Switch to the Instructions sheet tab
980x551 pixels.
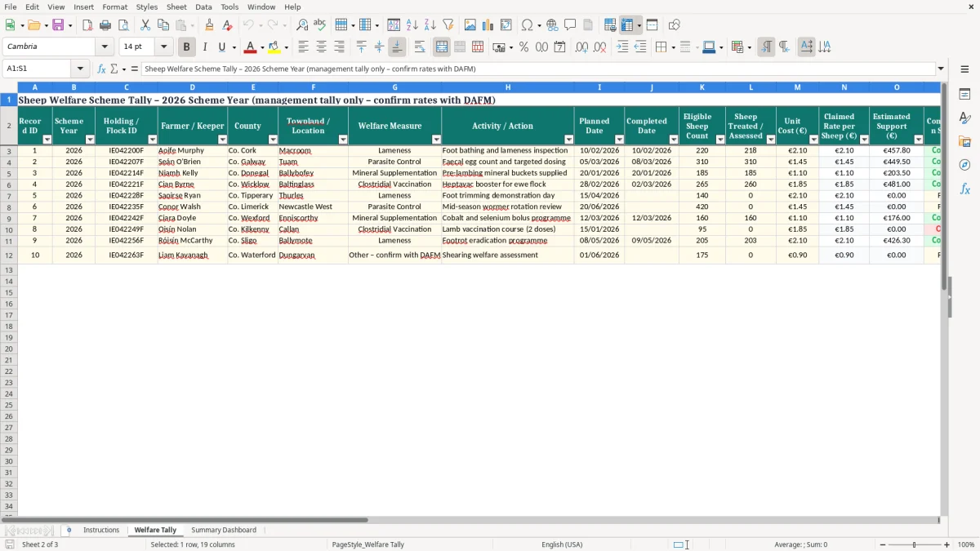point(101,531)
